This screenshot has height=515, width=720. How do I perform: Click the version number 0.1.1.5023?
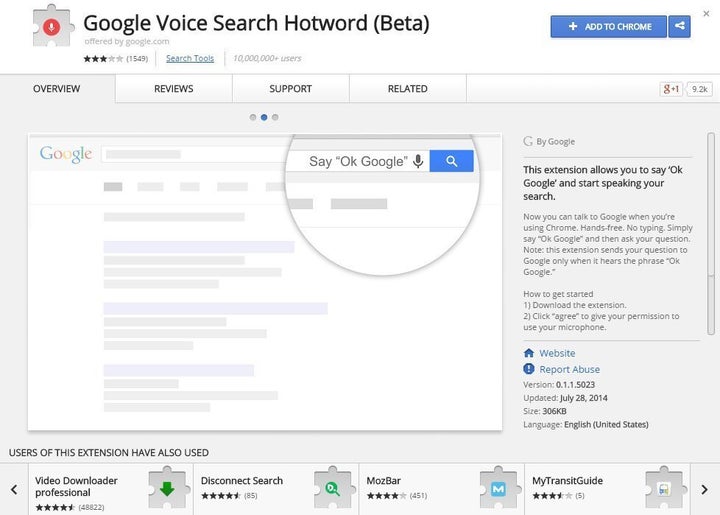tap(575, 385)
